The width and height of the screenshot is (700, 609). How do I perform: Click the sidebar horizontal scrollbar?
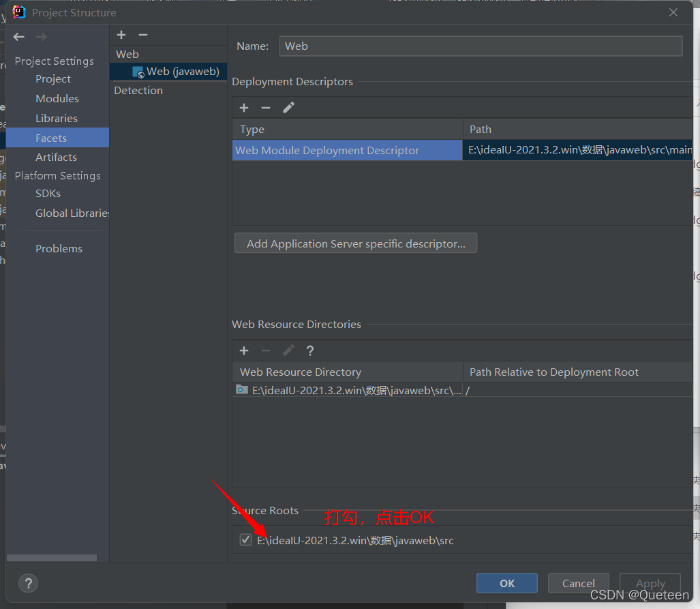click(52, 558)
